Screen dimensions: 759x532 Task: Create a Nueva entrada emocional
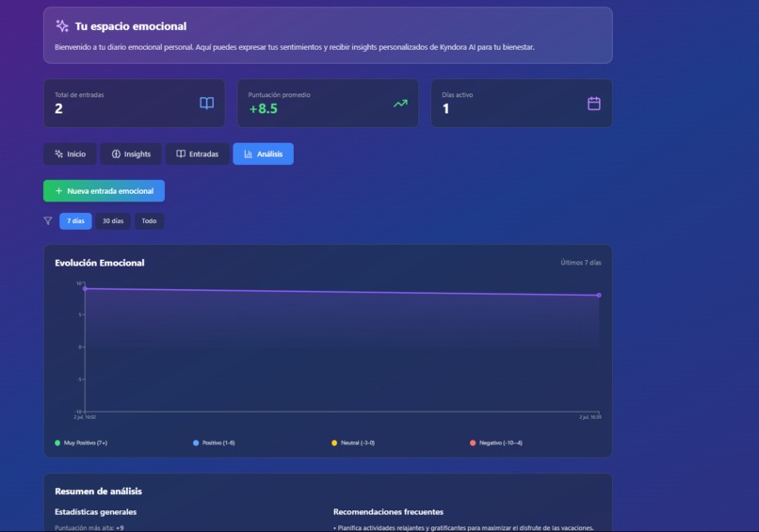coord(105,191)
